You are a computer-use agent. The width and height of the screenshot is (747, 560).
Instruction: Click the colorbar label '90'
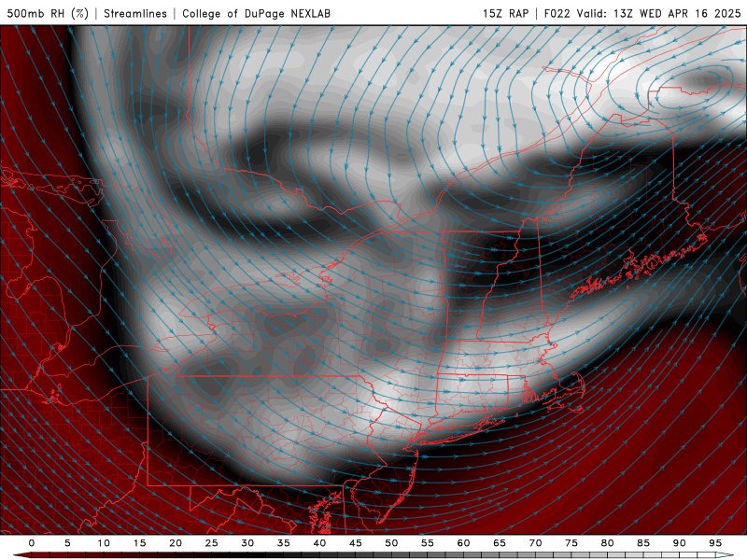pos(680,543)
